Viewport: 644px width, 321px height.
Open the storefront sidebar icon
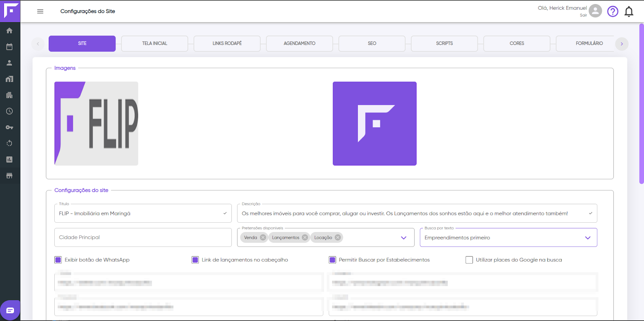pyautogui.click(x=9, y=176)
